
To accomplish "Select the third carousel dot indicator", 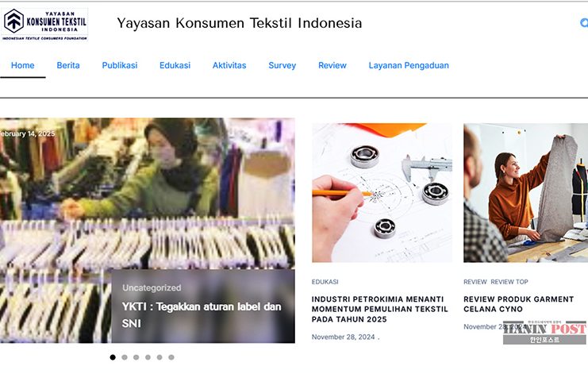I will click(x=136, y=357).
